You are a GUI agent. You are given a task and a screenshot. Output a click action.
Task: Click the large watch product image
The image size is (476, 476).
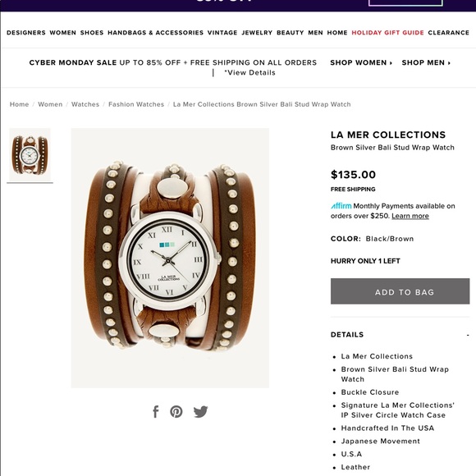click(170, 258)
